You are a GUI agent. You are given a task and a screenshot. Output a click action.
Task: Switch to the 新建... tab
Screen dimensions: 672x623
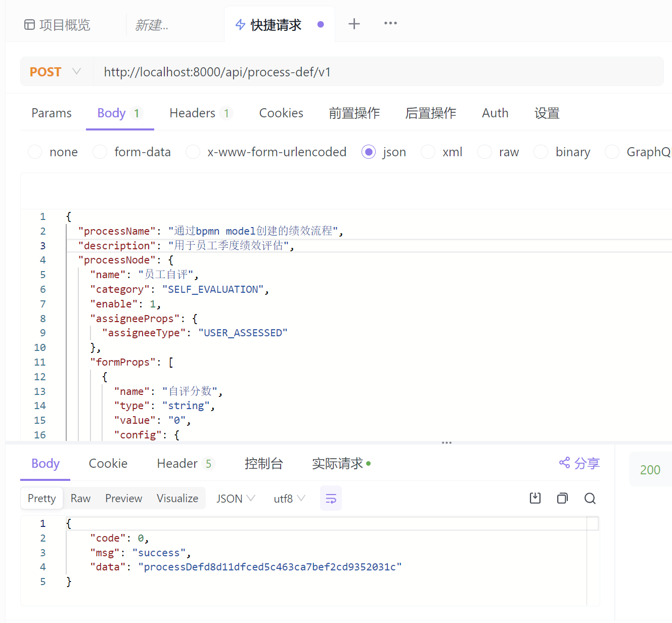(152, 25)
